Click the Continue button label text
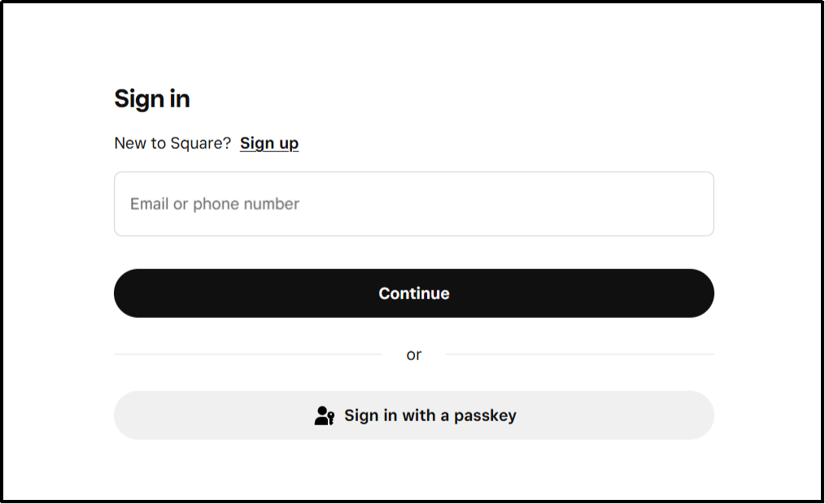825x504 pixels. pyautogui.click(x=413, y=293)
